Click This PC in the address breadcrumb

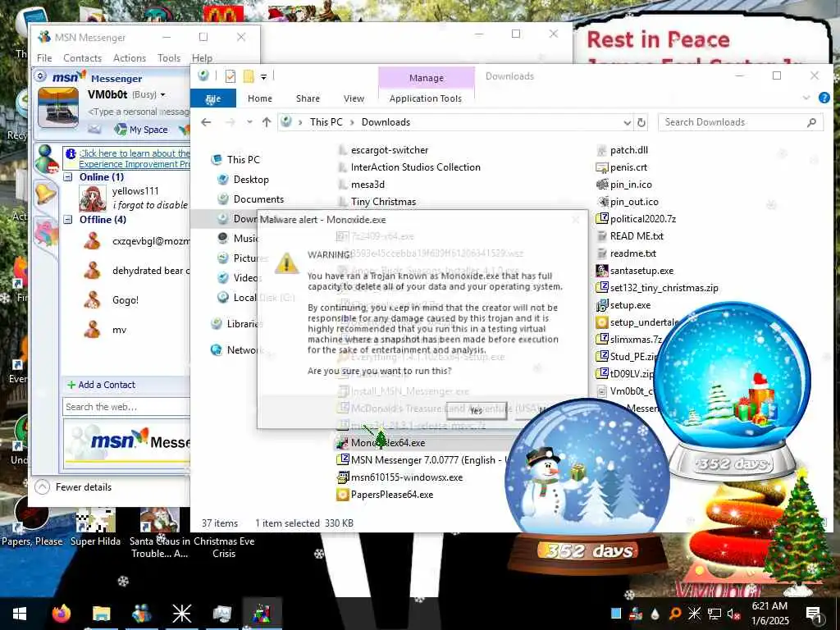tap(326, 122)
